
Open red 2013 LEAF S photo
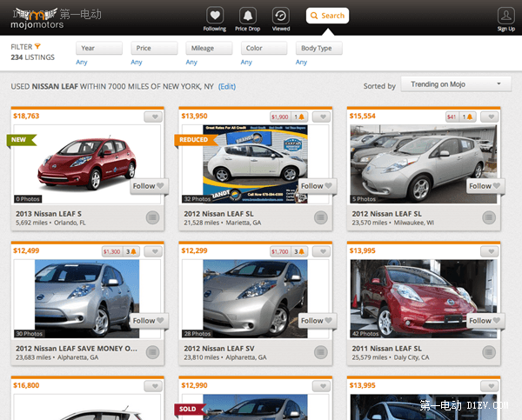pos(87,163)
